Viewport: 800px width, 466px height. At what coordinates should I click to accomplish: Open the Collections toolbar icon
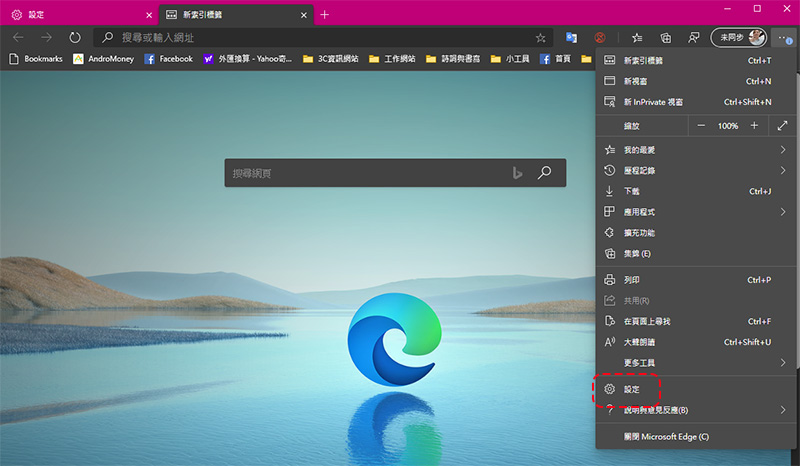(x=665, y=37)
